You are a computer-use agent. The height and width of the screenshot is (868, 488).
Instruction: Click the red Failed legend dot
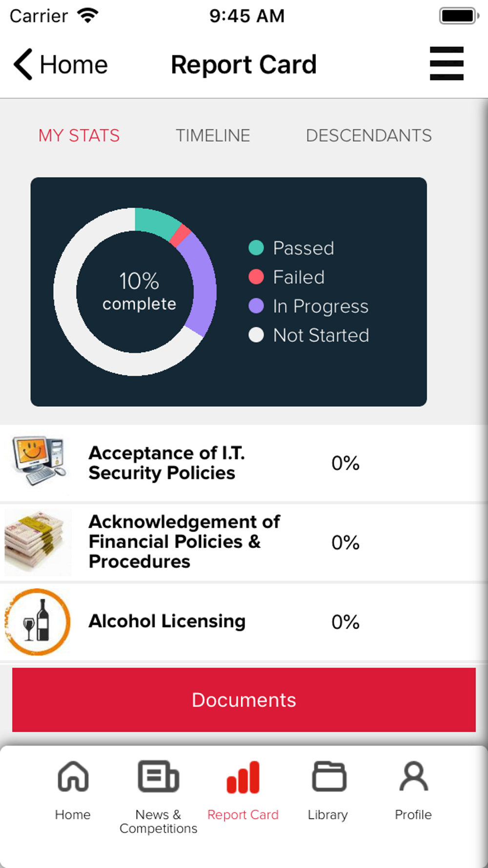pos(256,277)
